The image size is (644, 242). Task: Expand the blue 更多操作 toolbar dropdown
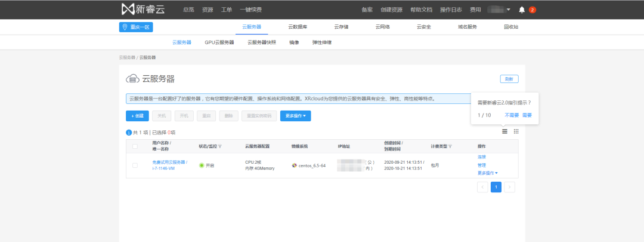pos(295,116)
